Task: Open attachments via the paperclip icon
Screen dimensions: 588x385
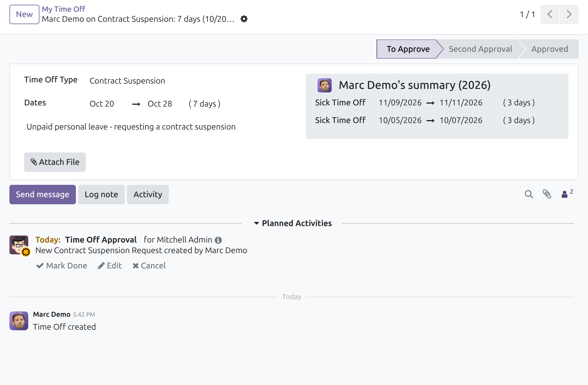Action: coord(547,194)
